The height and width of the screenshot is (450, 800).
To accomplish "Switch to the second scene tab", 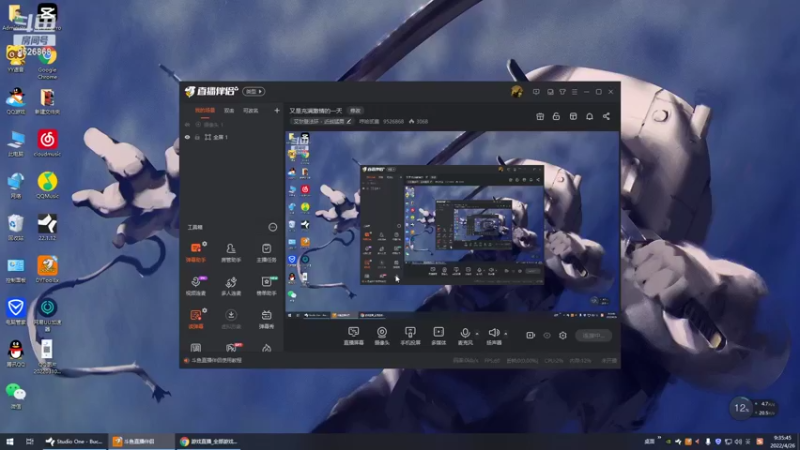I will pyautogui.click(x=229, y=110).
